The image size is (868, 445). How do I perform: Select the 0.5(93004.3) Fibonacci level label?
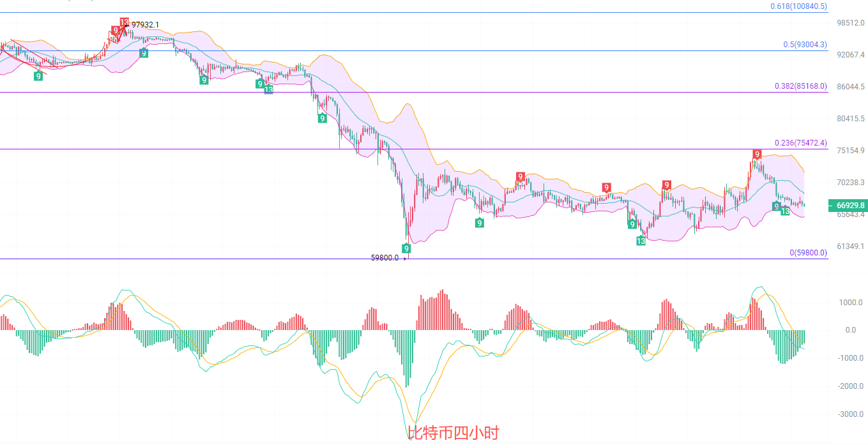(x=805, y=45)
